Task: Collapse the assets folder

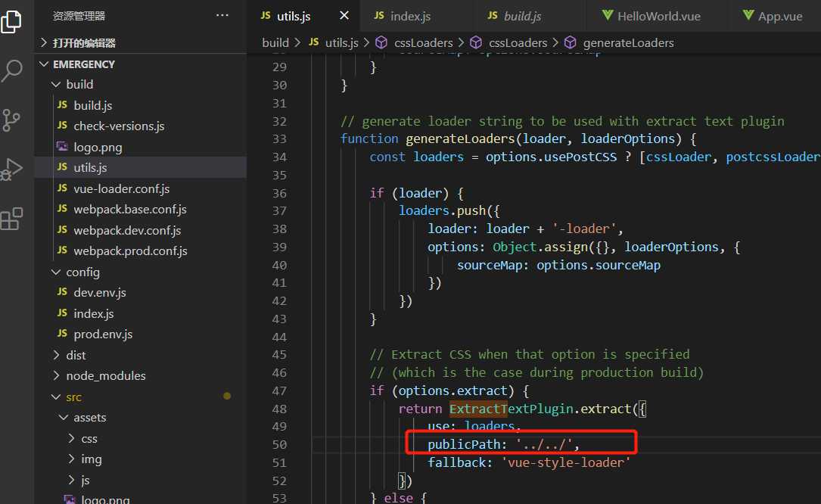Action: [140, 418]
